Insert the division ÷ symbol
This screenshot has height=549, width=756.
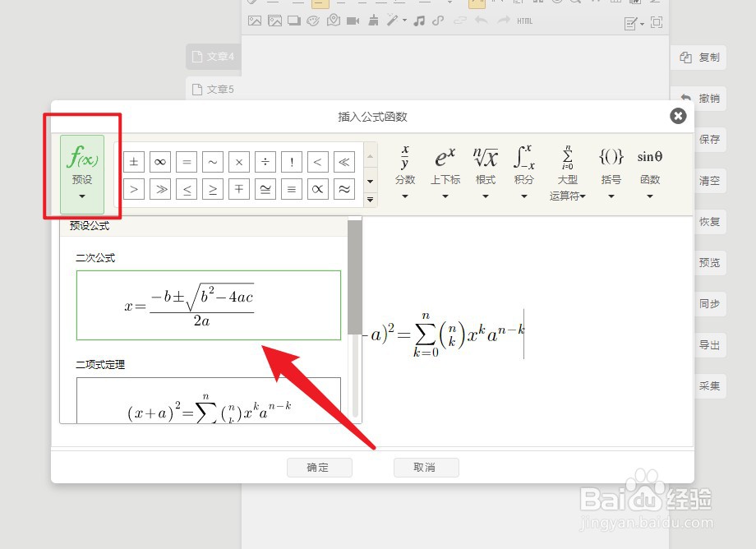pos(265,162)
